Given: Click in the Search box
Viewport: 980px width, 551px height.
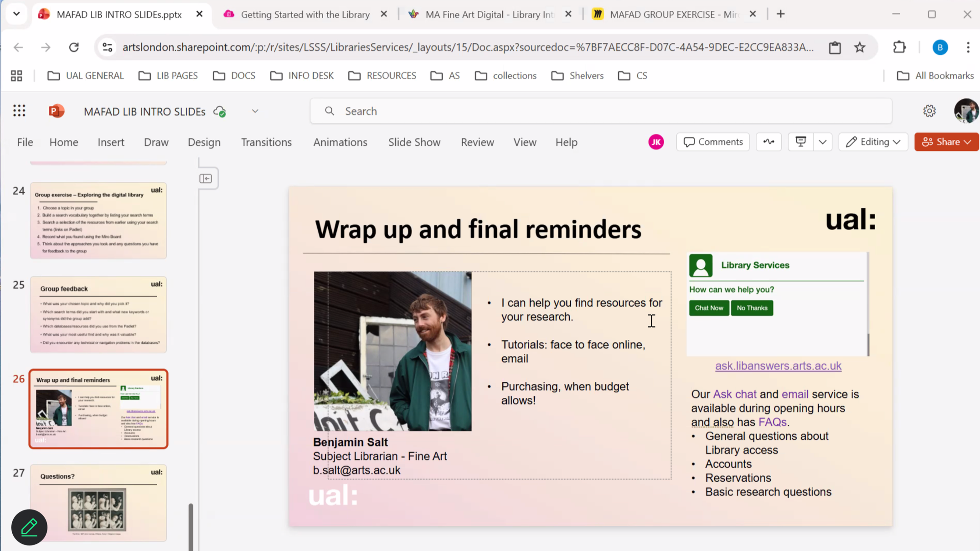Looking at the screenshot, I should (x=600, y=111).
